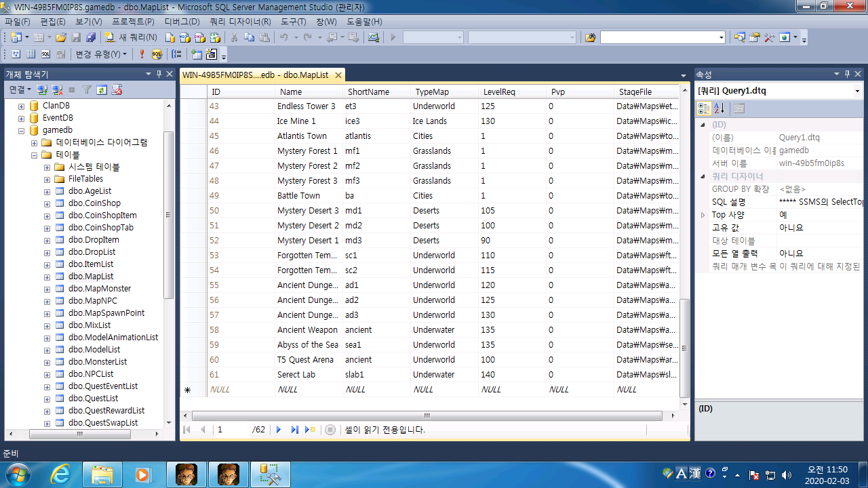868x488 pixels.
Task: Click the Name column header
Action: [x=309, y=91]
